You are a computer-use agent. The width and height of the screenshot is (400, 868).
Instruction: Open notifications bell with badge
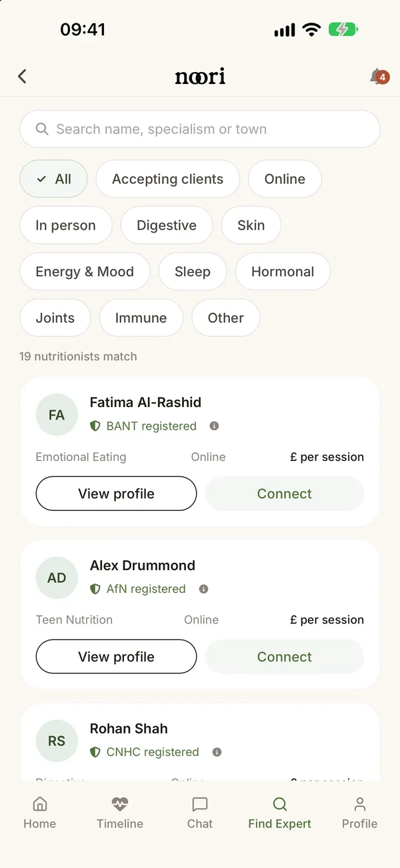378,77
